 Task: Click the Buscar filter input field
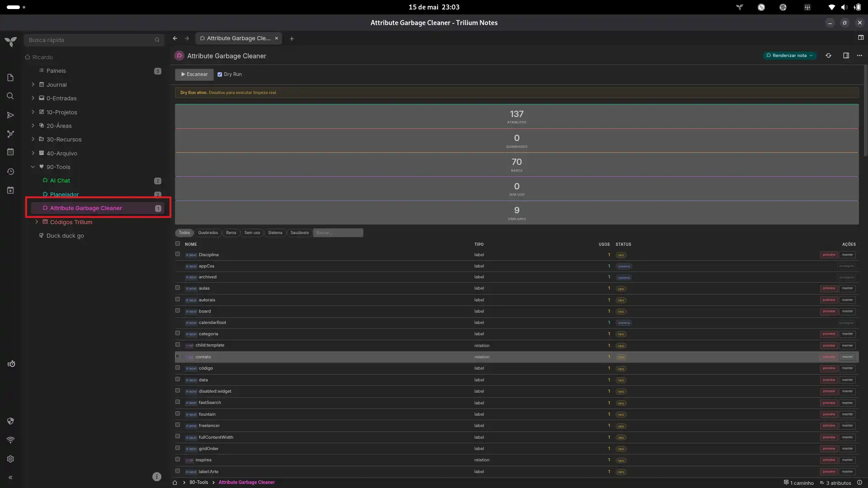coord(338,233)
